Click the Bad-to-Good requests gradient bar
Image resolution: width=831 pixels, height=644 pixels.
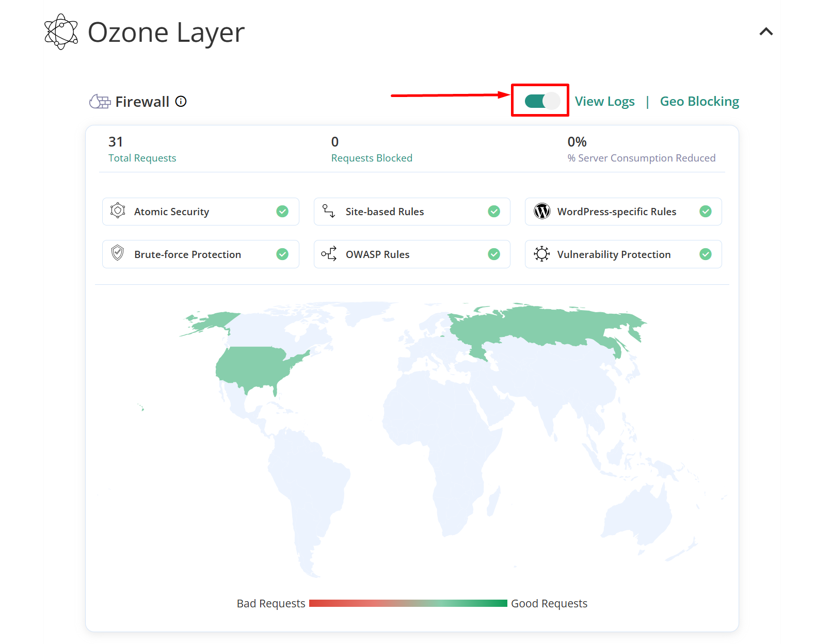tap(408, 603)
